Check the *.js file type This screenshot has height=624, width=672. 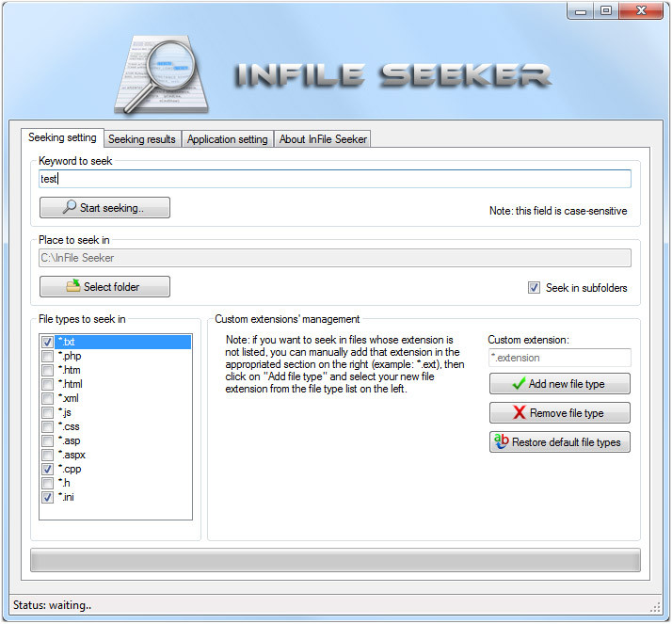(x=47, y=413)
